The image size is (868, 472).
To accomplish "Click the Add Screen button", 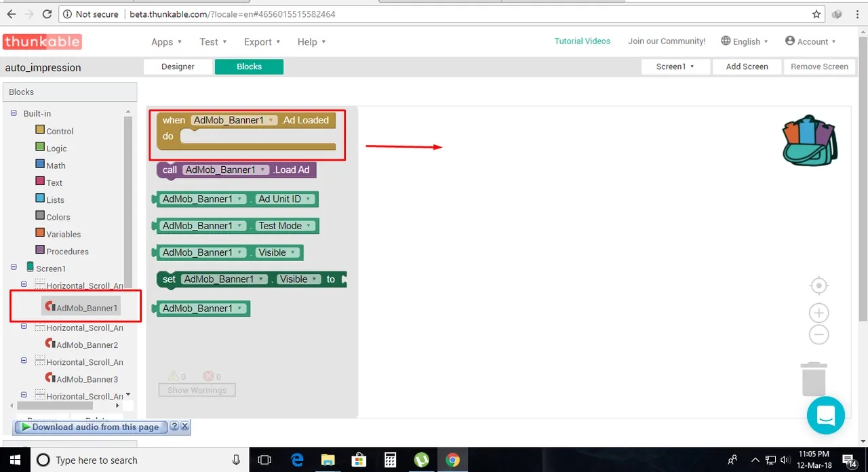I will (747, 66).
